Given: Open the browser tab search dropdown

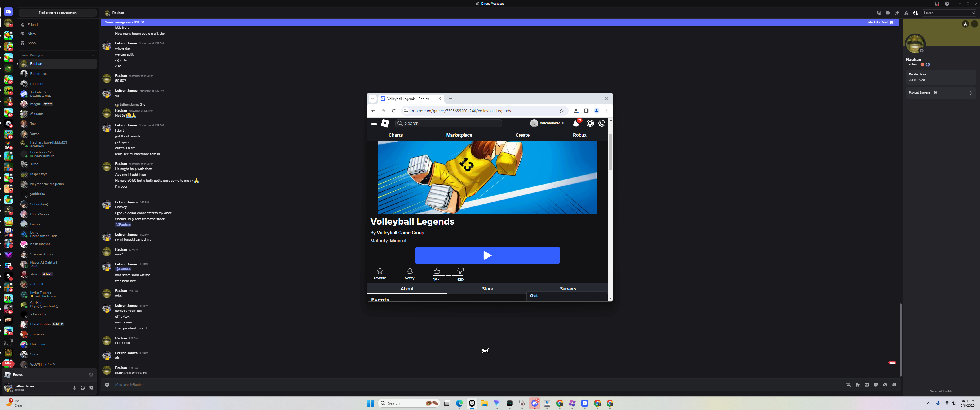Looking at the screenshot, I should pyautogui.click(x=372, y=99).
